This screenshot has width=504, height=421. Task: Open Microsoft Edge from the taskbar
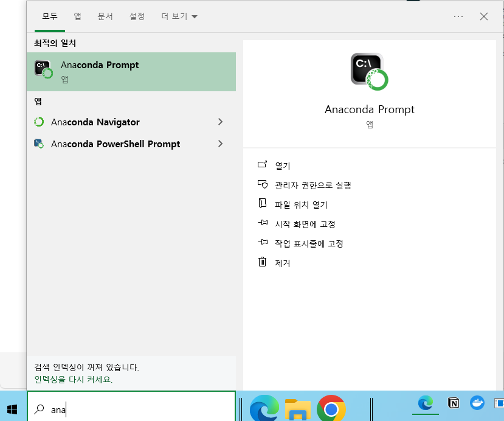click(x=264, y=409)
